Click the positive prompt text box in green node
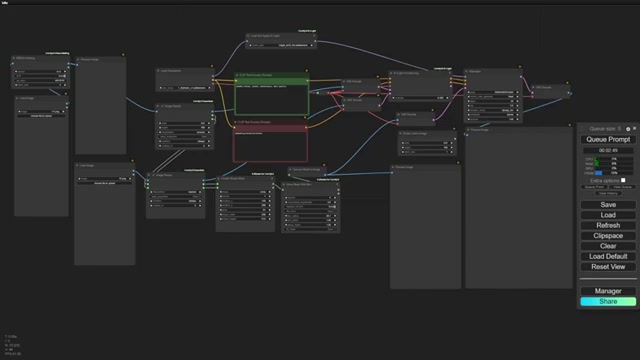Viewport: 640px width, 360px height. tap(271, 99)
